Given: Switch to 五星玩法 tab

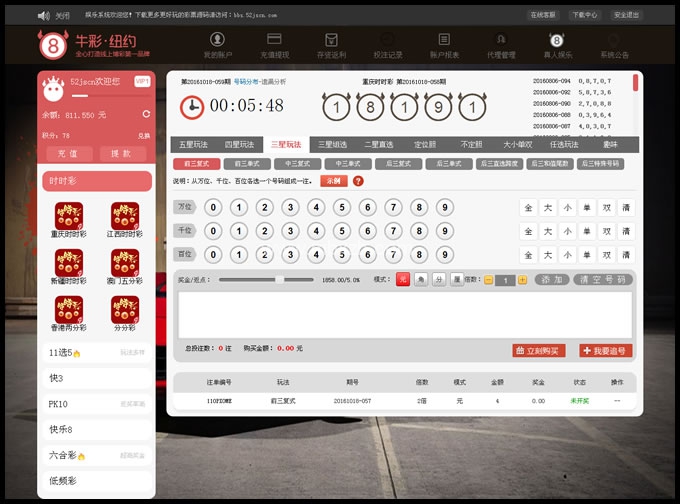Looking at the screenshot, I should pyautogui.click(x=193, y=144).
